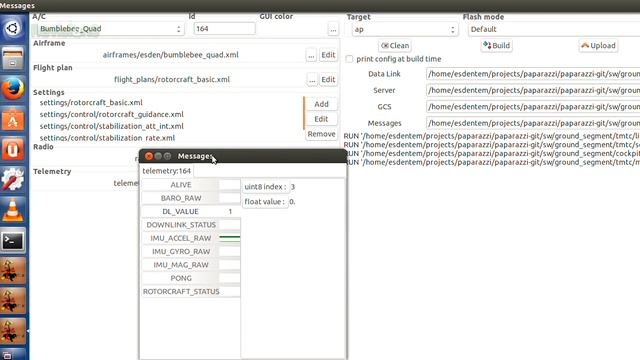The image size is (640, 360).
Task: Click the float value field label
Action: pyautogui.click(x=264, y=202)
